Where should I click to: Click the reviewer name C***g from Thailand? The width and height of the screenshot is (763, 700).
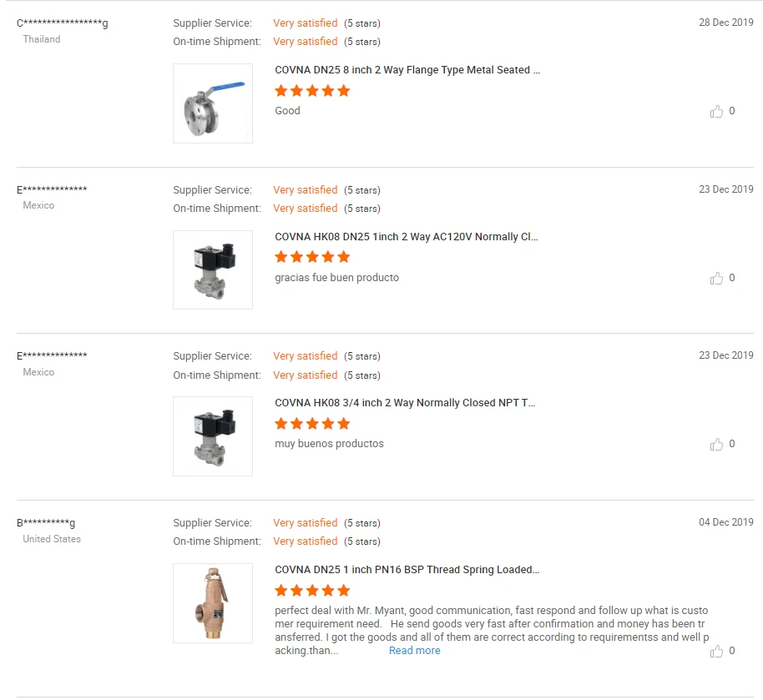coord(63,23)
